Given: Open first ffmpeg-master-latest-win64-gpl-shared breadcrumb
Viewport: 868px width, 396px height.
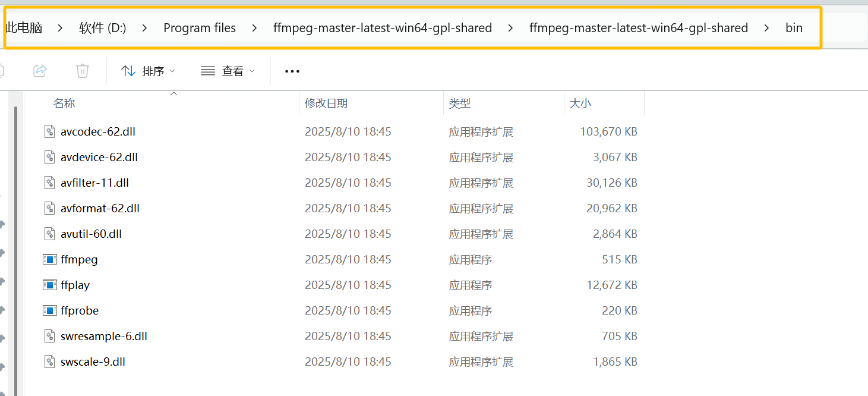Looking at the screenshot, I should 383,28.
